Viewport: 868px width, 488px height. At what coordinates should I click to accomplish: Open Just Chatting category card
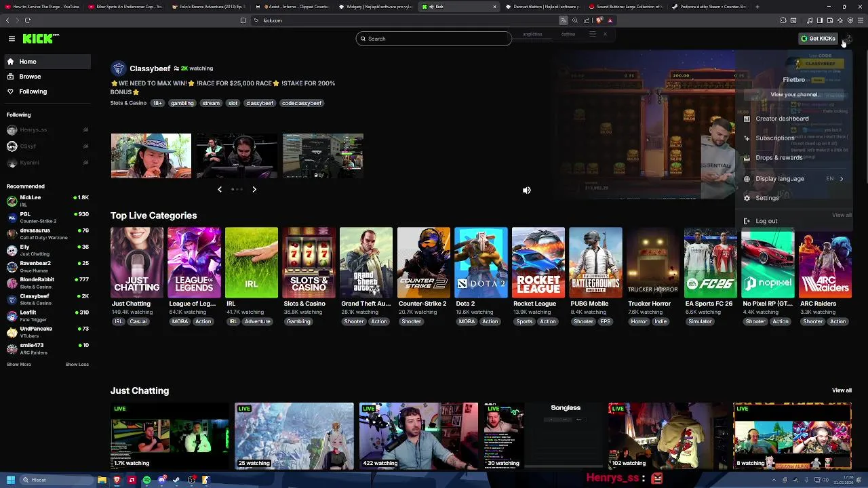click(137, 263)
